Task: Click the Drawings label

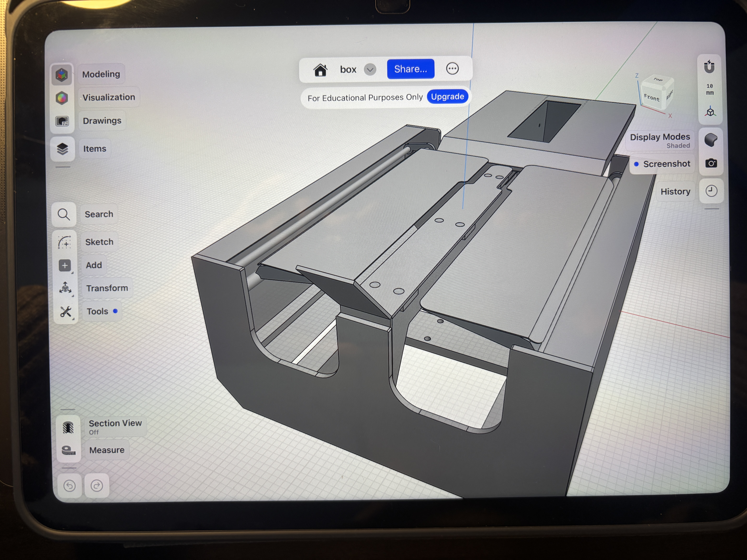Action: pos(102,121)
